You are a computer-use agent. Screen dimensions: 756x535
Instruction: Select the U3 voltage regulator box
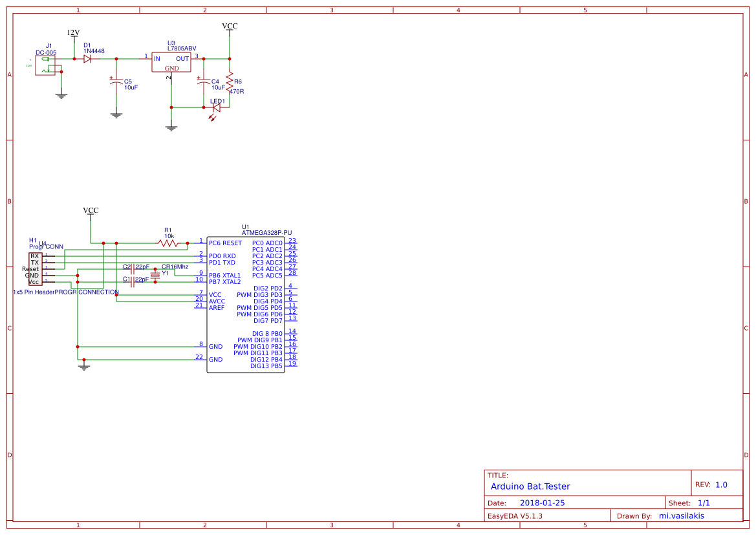coord(171,62)
